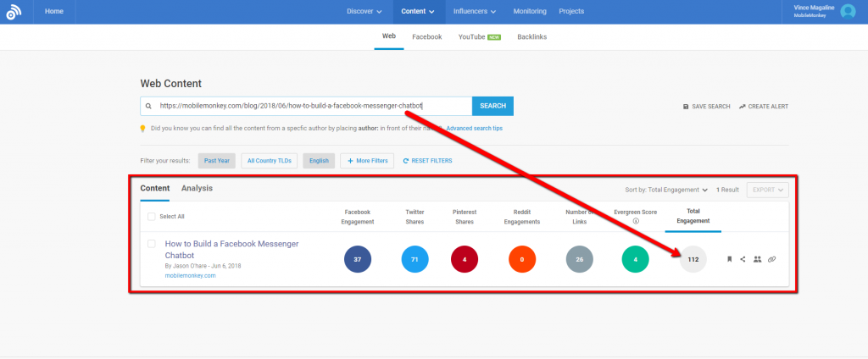The width and height of the screenshot is (868, 359).
Task: Sort by the Reddit Engagements column header
Action: pos(522,217)
